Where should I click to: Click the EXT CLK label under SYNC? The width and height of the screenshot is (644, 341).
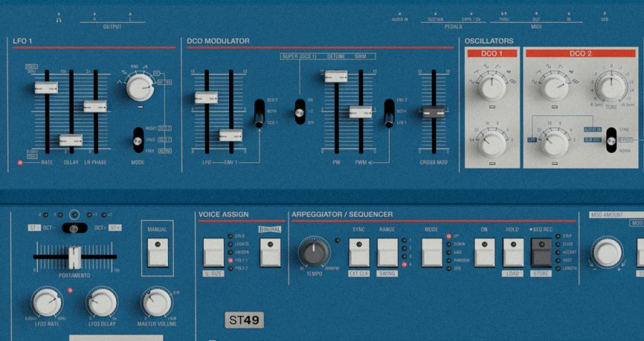tap(359, 274)
